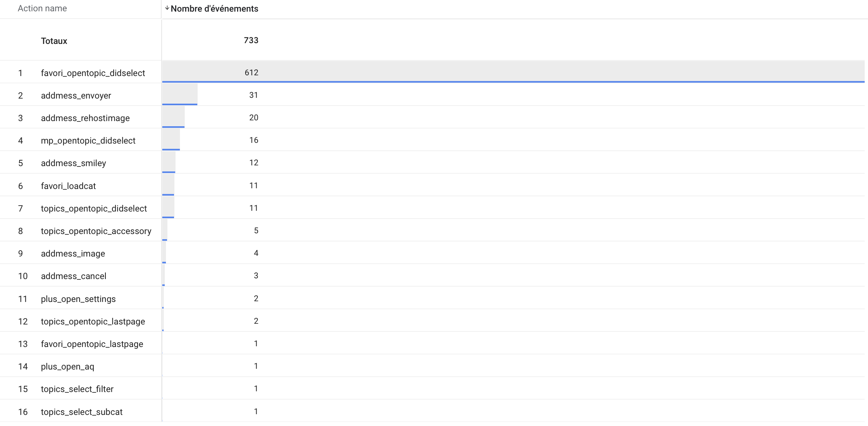The image size is (868, 426).
Task: Click the favori_loadcat action name
Action: [68, 186]
